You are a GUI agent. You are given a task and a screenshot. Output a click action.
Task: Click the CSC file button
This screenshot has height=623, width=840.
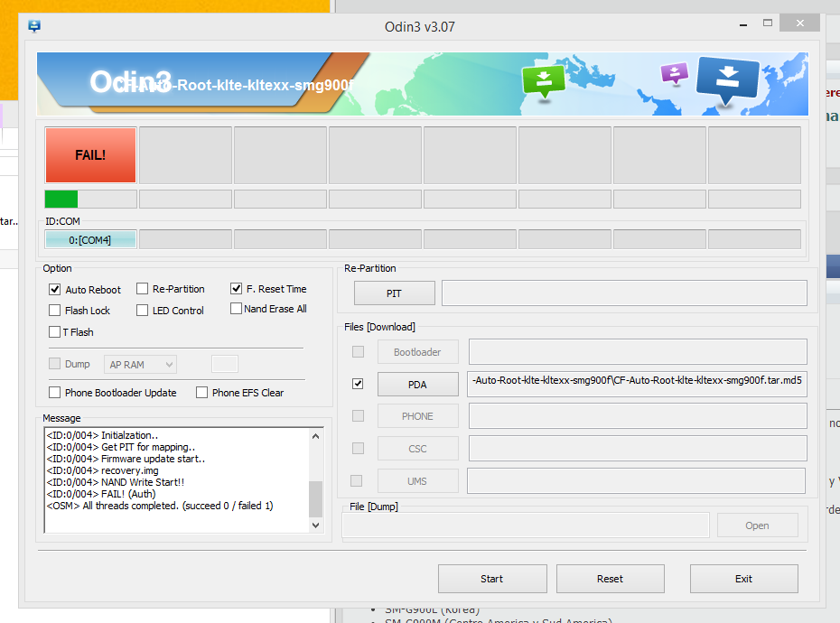pyautogui.click(x=418, y=449)
